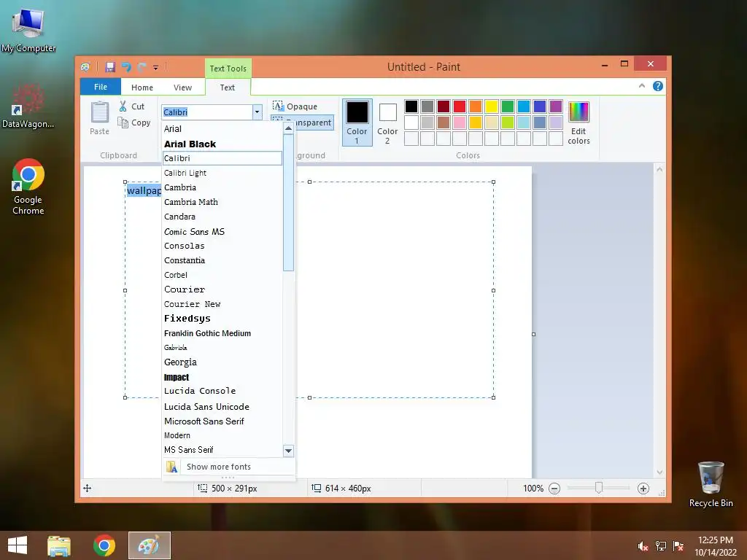Viewport: 747px width, 560px height.
Task: Click the Redo arrow in title bar
Action: [142, 67]
